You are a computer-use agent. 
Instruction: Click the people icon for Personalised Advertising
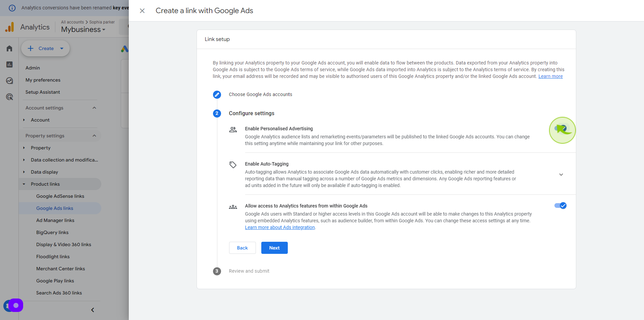point(233,129)
